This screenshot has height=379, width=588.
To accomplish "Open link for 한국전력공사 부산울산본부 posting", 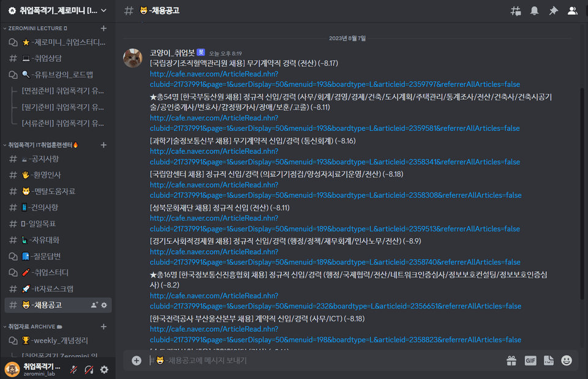I will [336, 334].
